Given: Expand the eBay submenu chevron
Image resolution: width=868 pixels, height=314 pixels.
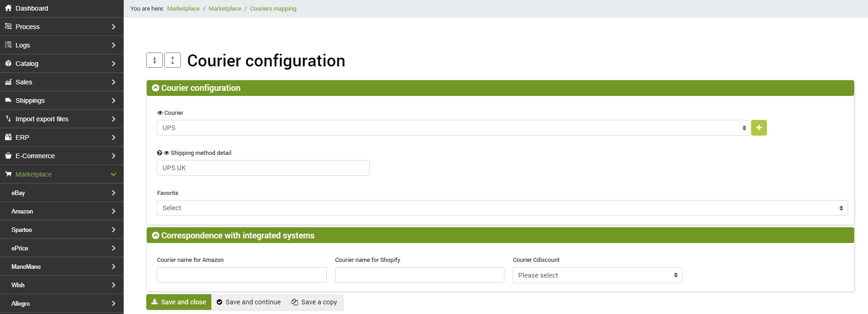Looking at the screenshot, I should pyautogui.click(x=114, y=193).
